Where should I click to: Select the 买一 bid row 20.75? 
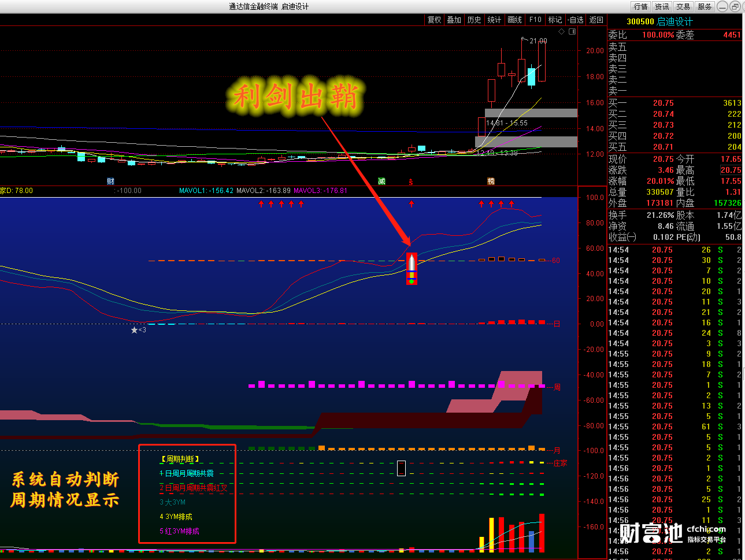tap(674, 103)
